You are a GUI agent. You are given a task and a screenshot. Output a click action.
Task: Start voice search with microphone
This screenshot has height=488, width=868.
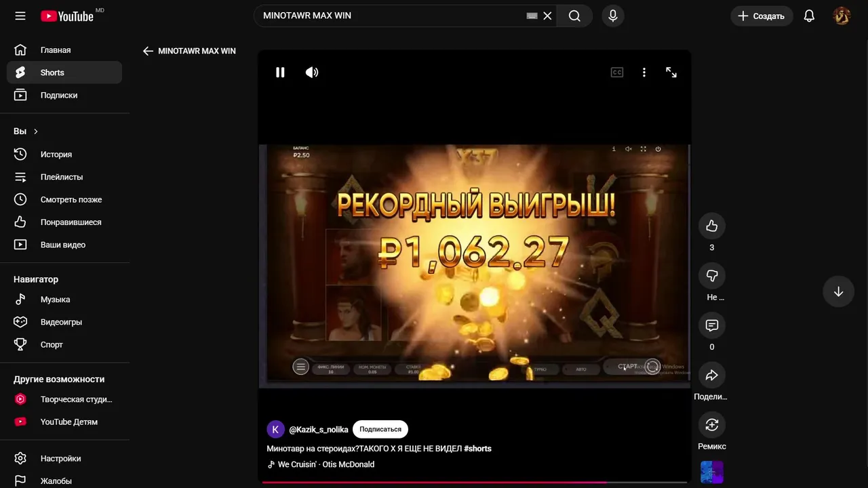tap(613, 16)
